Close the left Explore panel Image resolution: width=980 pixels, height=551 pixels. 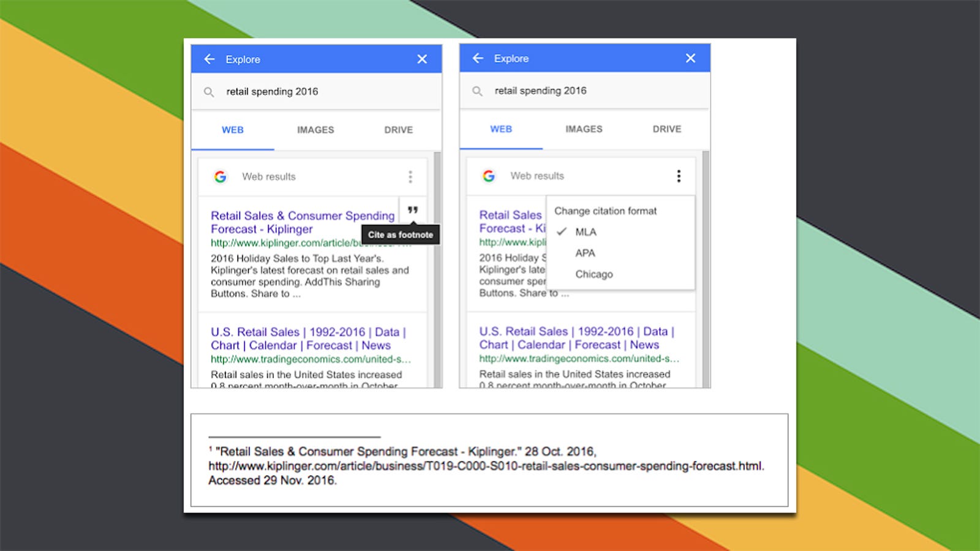tap(422, 59)
